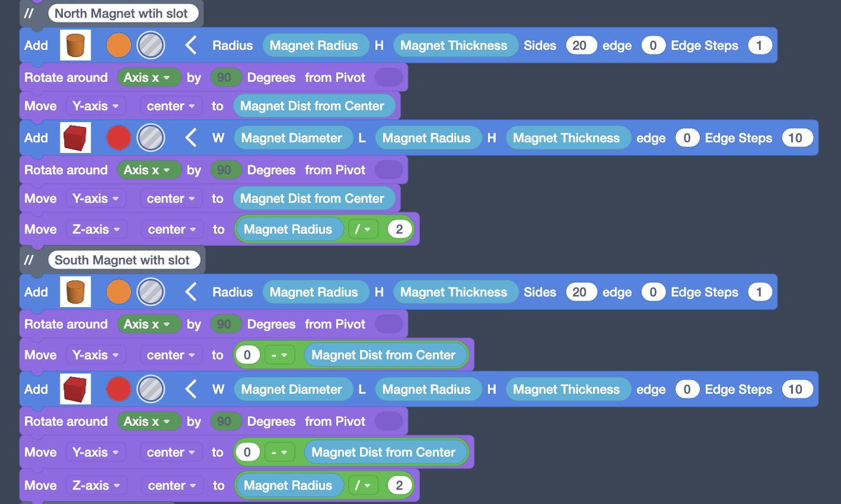This screenshot has height=504, width=841.
Task: Select Edge Steps value 1 on North cylinder
Action: tap(759, 45)
